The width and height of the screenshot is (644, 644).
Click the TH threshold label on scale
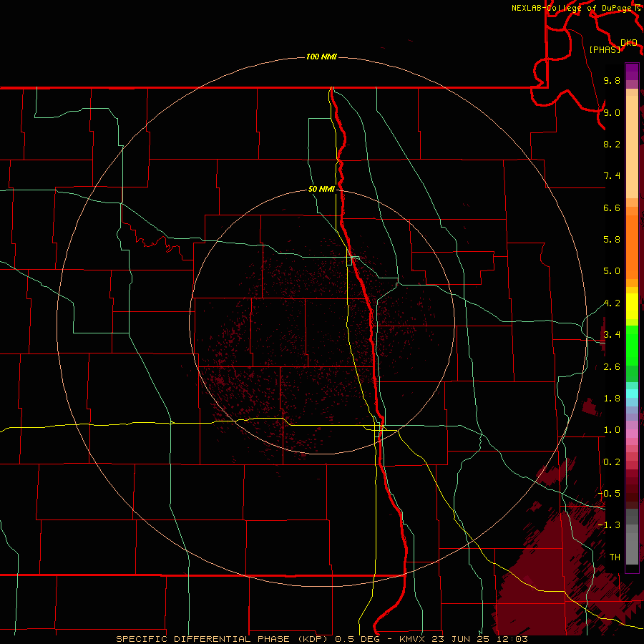coord(615,557)
